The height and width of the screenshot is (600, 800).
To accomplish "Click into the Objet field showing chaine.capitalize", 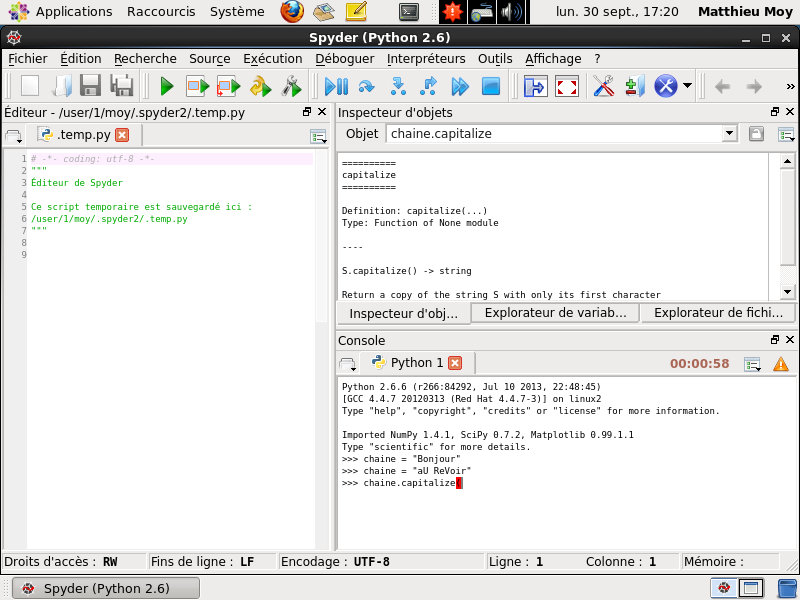I will pos(555,134).
